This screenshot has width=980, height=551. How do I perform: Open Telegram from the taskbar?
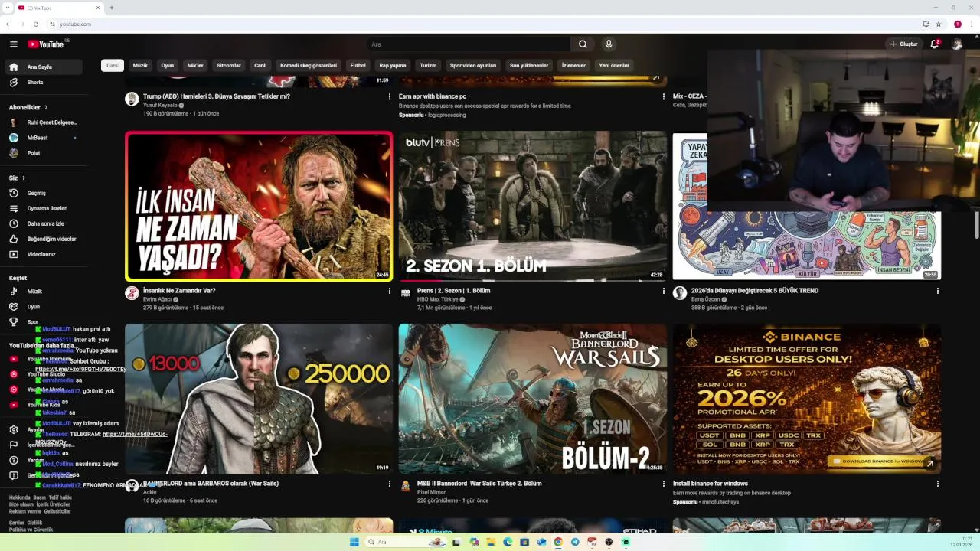(575, 542)
